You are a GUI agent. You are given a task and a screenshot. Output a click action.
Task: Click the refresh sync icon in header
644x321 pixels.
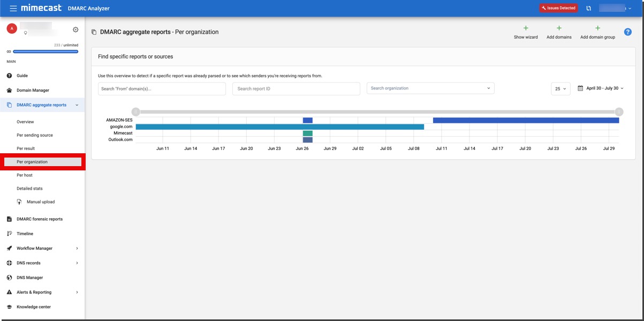coord(589,8)
